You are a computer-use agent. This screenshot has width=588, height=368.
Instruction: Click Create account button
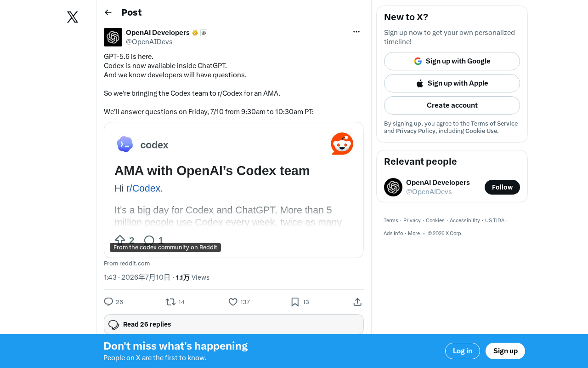point(452,105)
